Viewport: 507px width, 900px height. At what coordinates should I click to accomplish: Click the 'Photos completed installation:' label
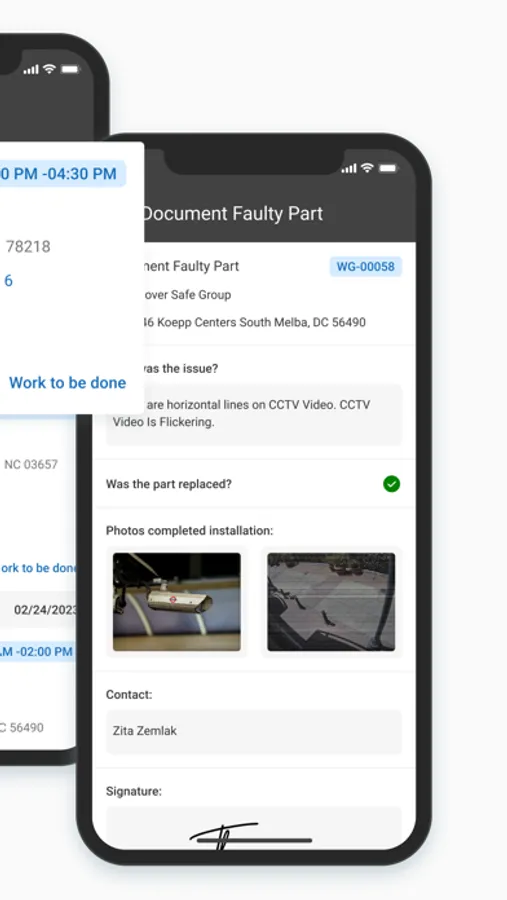pos(189,531)
